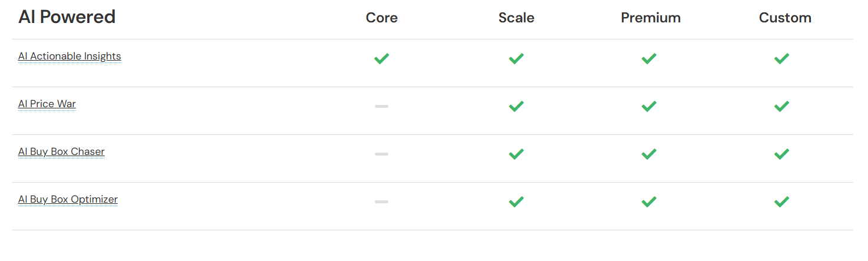Screen dimensions: 868x261
Task: Click Premium checkmark for AI Buy Box Optimizer
Action: coord(648,201)
